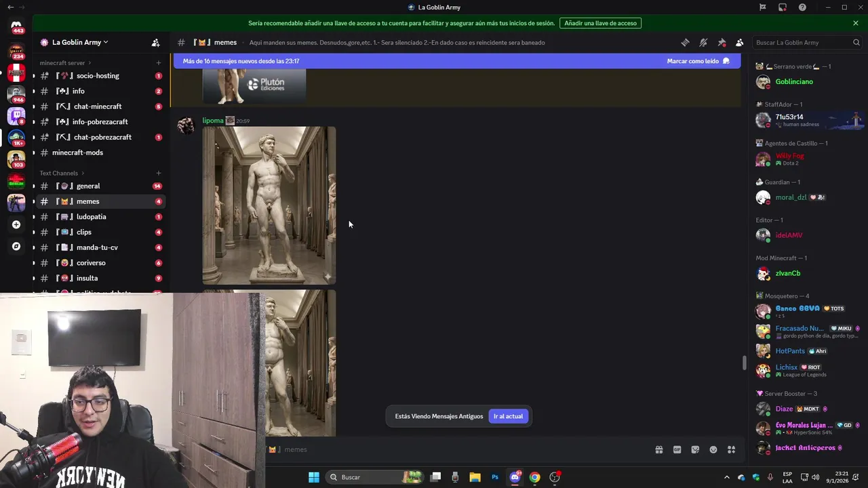Dismiss the green access key banner
The width and height of the screenshot is (868, 488).
tap(856, 23)
